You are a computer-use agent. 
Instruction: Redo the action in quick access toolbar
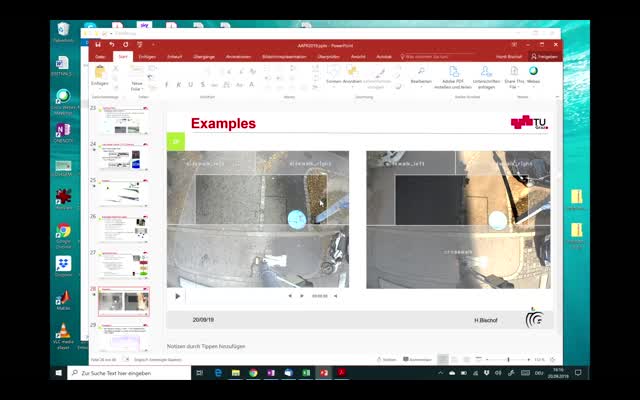pos(126,44)
